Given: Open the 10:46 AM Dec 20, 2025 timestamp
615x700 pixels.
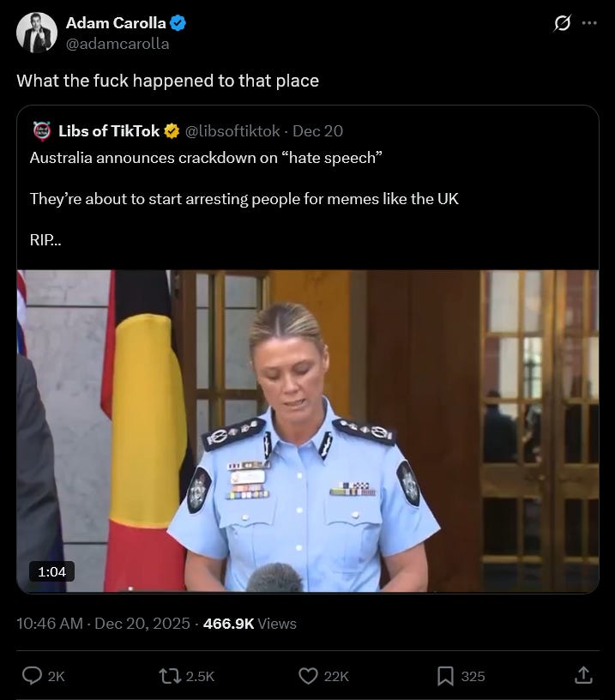Looking at the screenshot, I should (104, 623).
